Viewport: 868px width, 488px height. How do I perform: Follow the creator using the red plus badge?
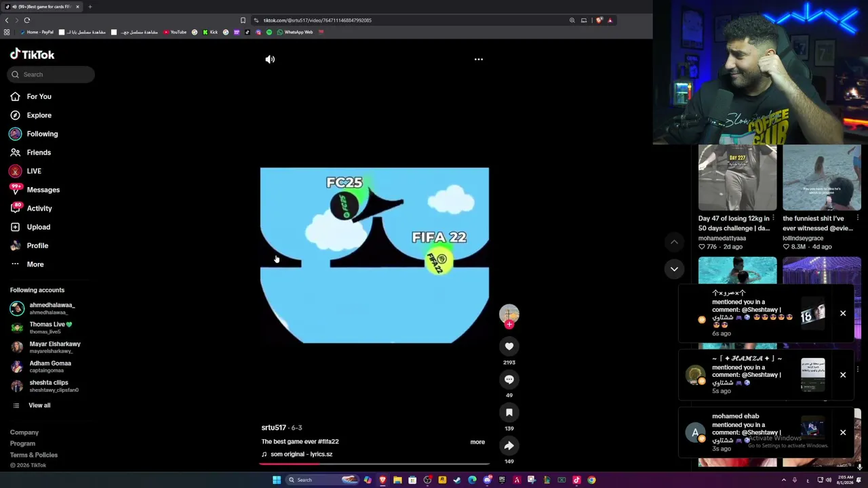coord(509,325)
